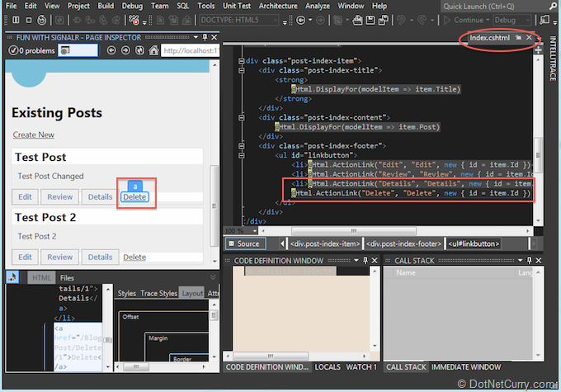Click the Find in Files icon near Debug combo
Image resolution: width=561 pixels, height=392 pixels.
point(544,20)
